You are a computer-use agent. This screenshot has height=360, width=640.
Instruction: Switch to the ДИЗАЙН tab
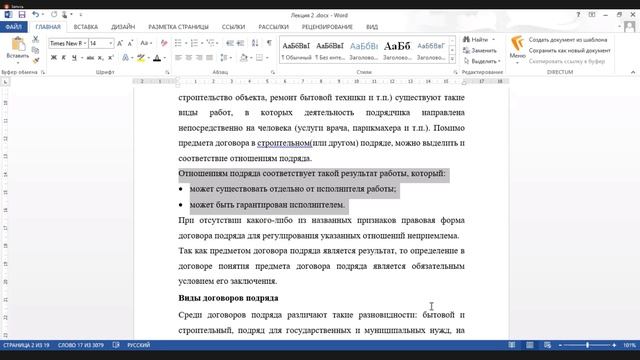(x=123, y=27)
